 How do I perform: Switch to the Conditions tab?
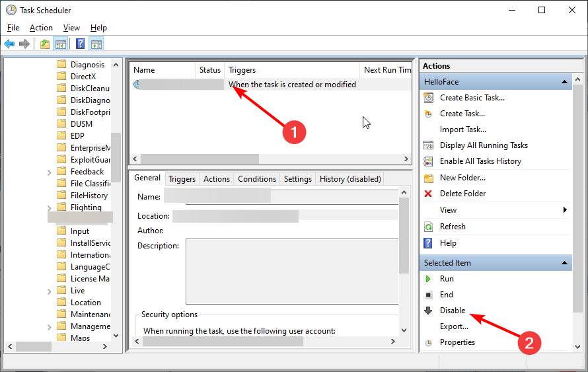click(x=256, y=179)
